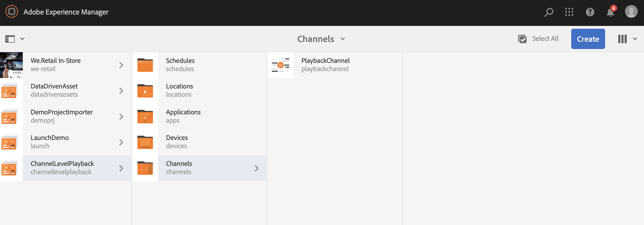Viewport: 644px width, 225px height.
Task: Expand the We.Retail In-Store chevron
Action: click(121, 65)
